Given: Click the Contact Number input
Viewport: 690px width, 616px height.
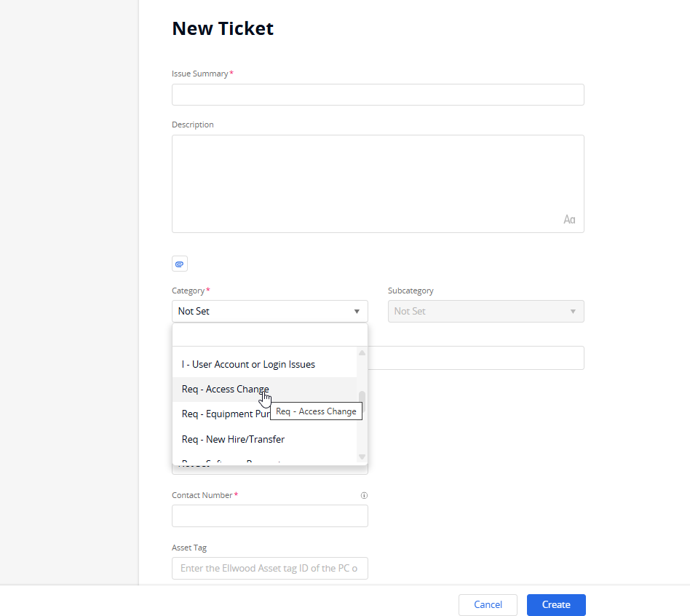Looking at the screenshot, I should pos(269,516).
